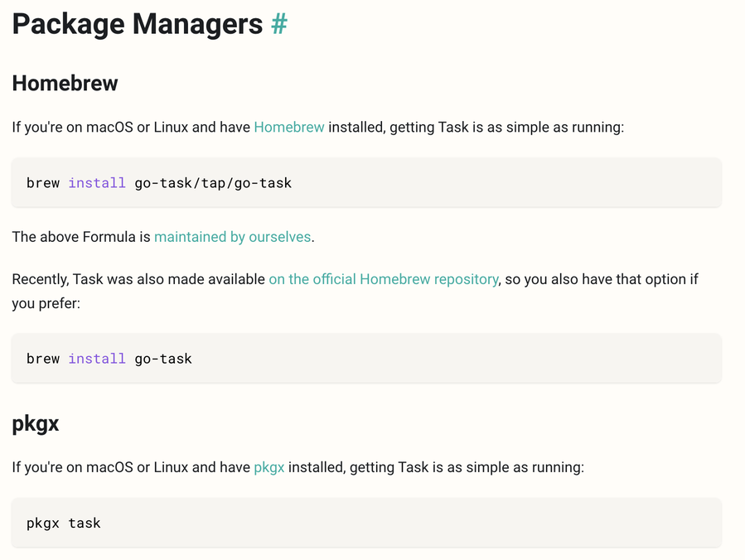745x560 pixels.
Task: Open 'on the official Homebrew repository' link
Action: tap(384, 279)
